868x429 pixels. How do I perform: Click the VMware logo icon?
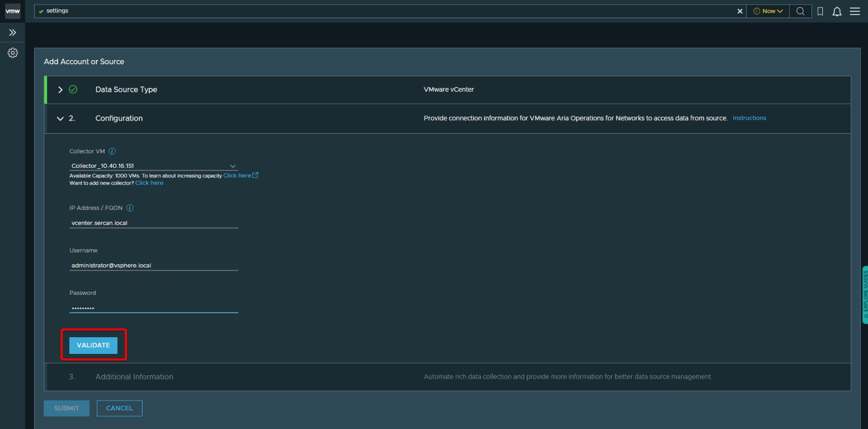pos(12,11)
